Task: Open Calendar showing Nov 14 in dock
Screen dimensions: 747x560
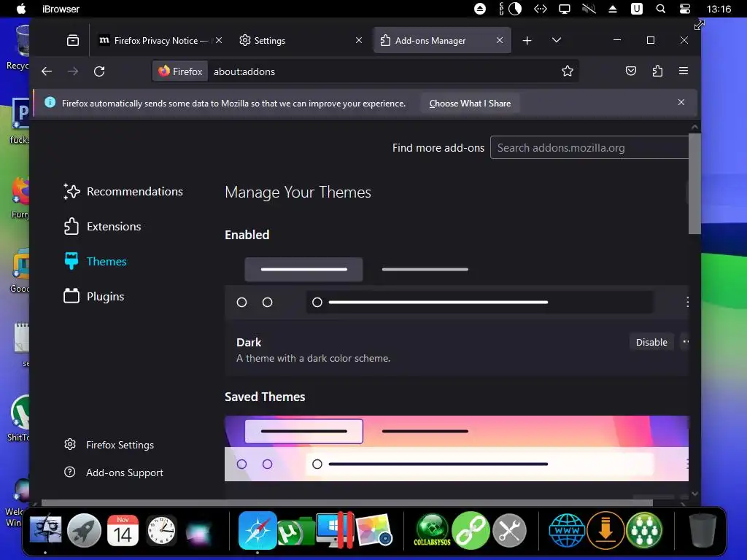Action: click(123, 530)
